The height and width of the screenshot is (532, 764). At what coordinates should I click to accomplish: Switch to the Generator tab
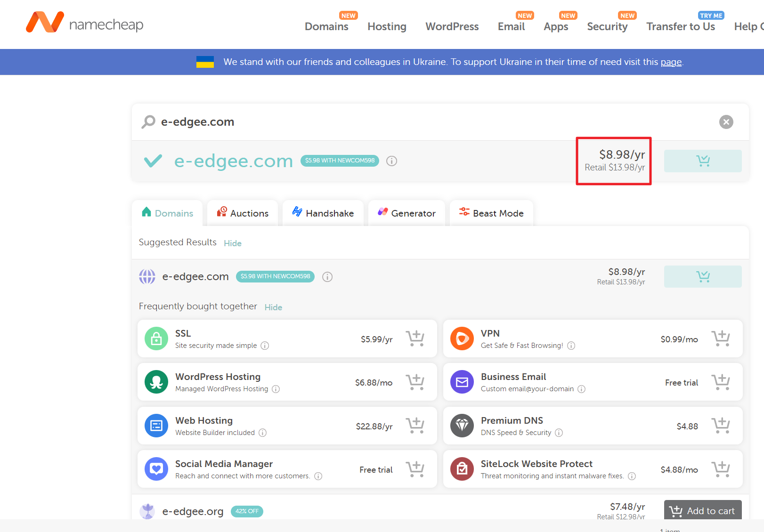(406, 213)
